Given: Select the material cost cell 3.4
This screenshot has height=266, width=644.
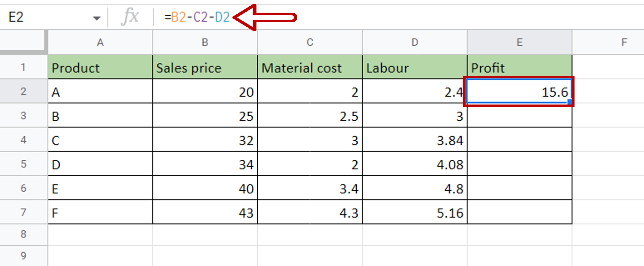Looking at the screenshot, I should 310,188.
